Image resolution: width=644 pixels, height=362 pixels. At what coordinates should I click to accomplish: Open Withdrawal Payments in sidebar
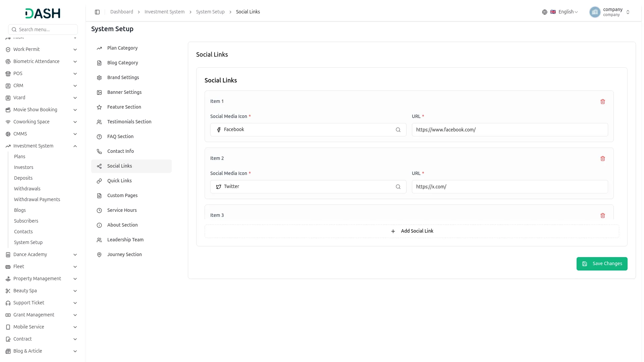(x=37, y=199)
